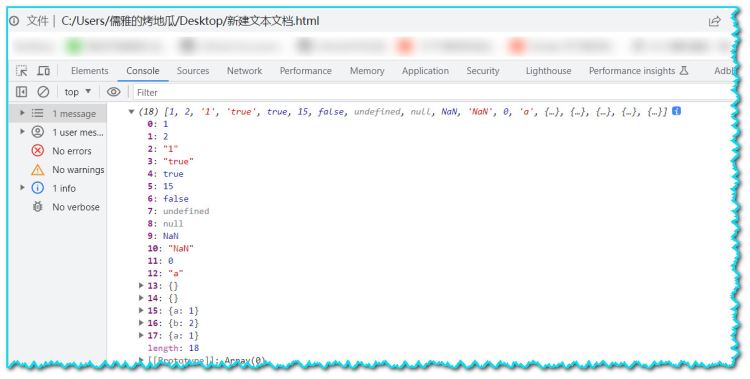
Task: Click the entry 9: NaN
Action: tap(163, 236)
